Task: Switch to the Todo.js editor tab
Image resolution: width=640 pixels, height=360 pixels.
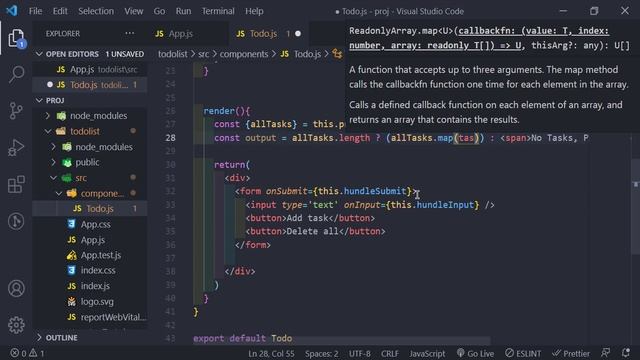Action: pos(268,33)
